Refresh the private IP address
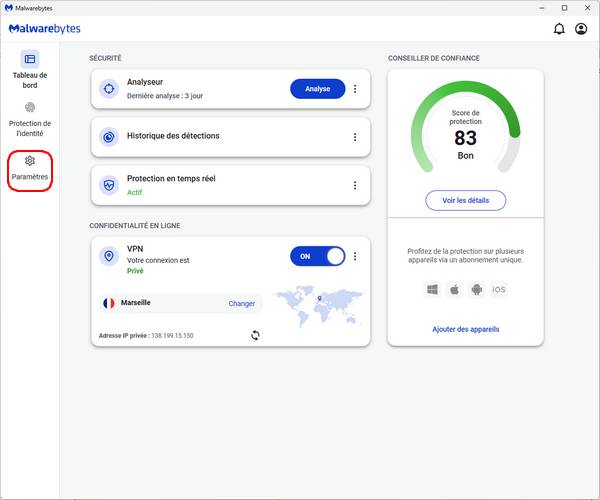 click(255, 336)
